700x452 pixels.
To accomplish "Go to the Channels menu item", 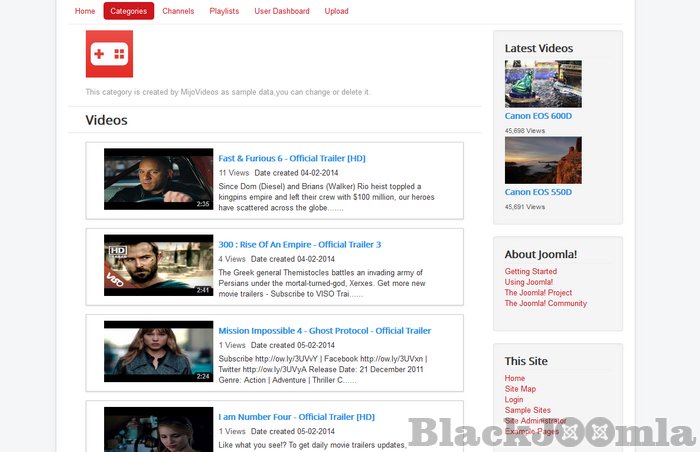I will (178, 11).
